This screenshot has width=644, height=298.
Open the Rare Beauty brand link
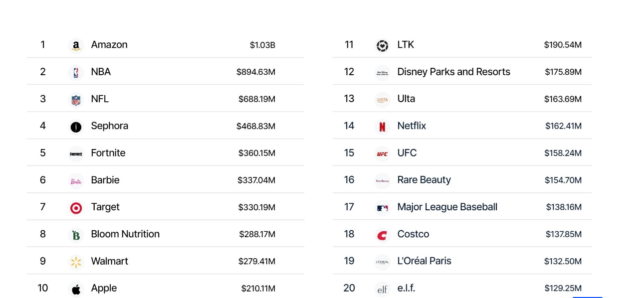point(424,180)
